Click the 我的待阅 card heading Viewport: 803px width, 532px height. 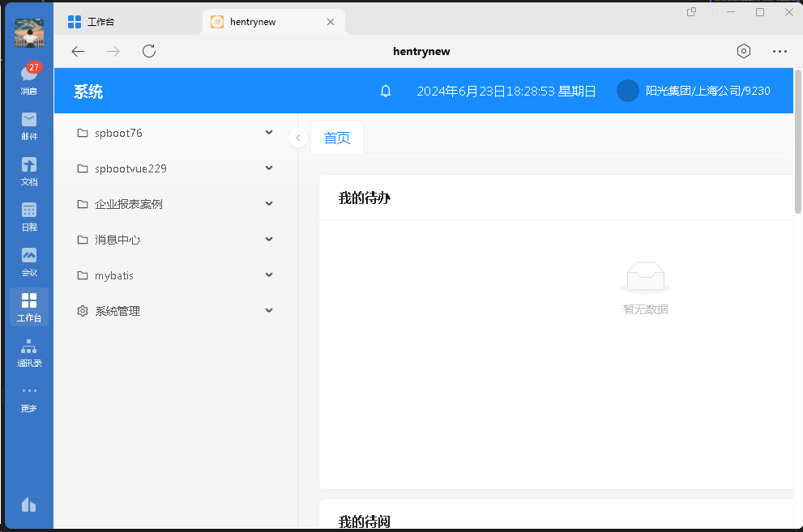[364, 521]
